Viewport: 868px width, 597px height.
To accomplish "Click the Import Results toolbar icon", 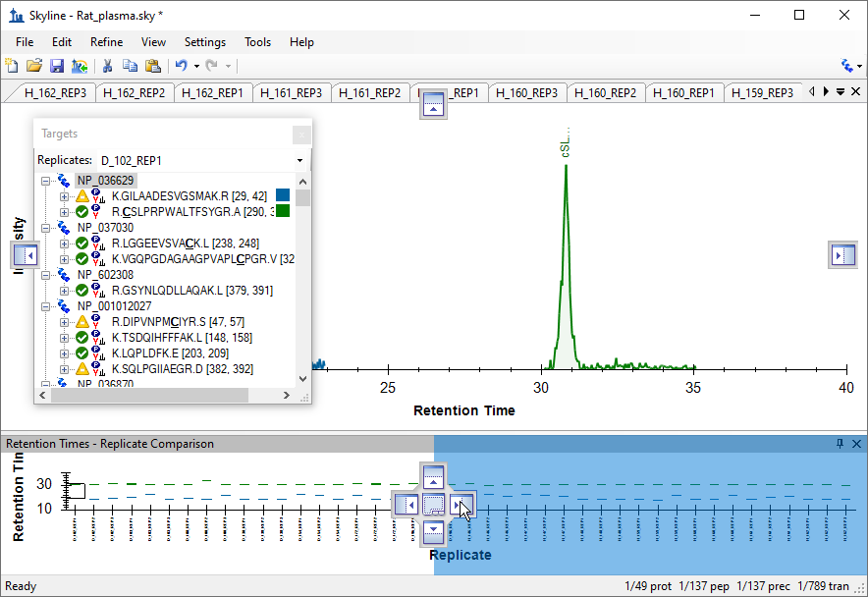I will coord(80,66).
